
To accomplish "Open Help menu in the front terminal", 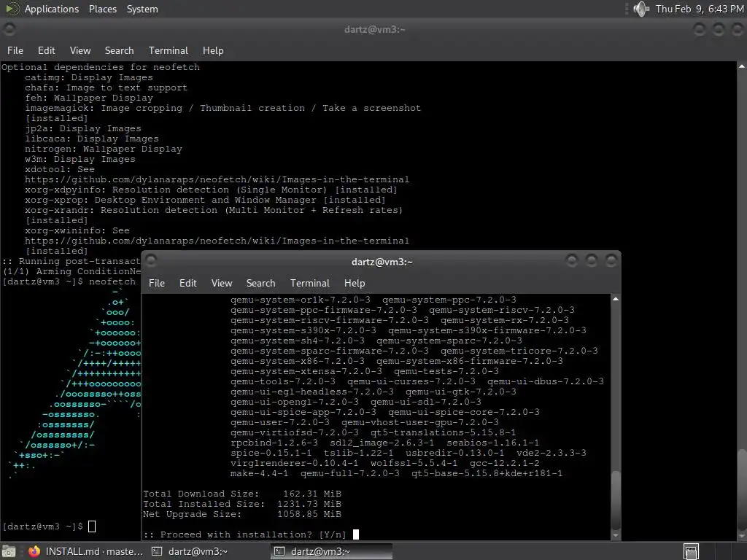I will (x=355, y=284).
